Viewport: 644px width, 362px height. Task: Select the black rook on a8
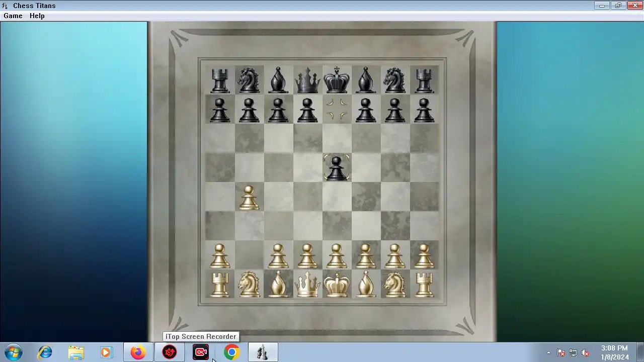click(220, 80)
